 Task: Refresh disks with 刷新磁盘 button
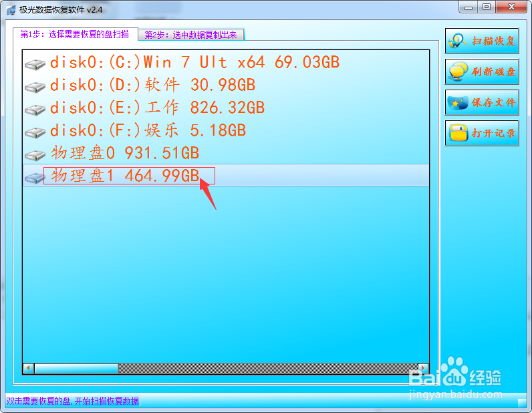pyautogui.click(x=482, y=72)
